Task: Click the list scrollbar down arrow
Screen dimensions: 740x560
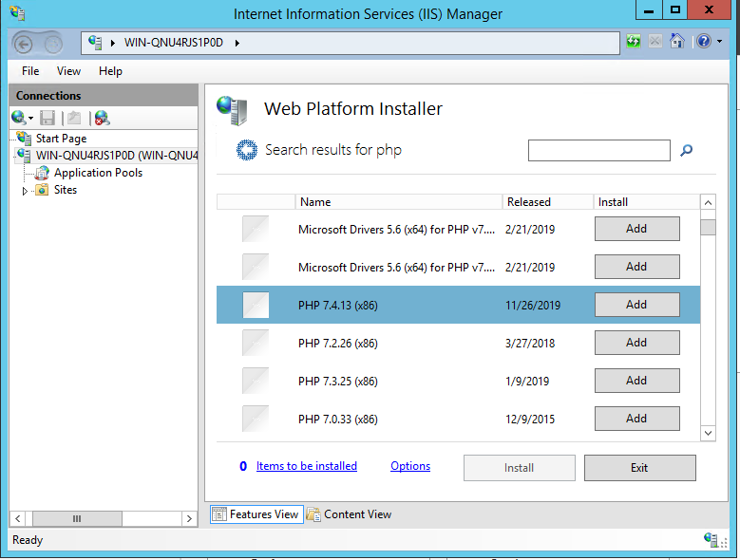Action: coord(708,433)
